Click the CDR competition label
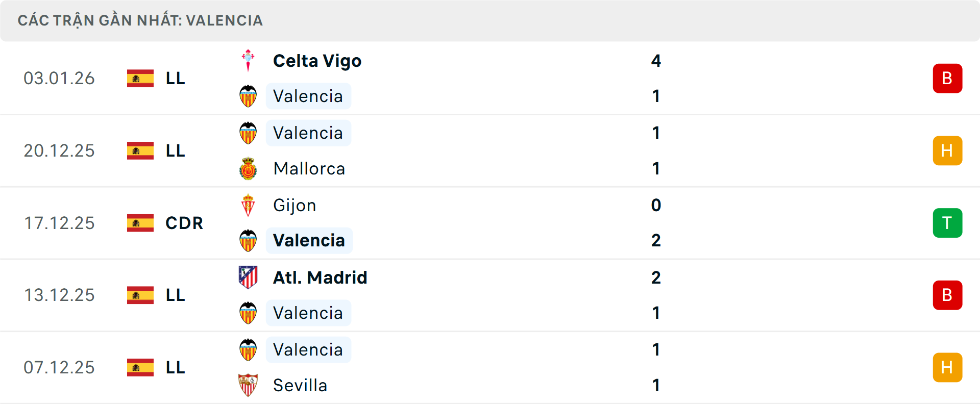The image size is (980, 404). pos(184,223)
